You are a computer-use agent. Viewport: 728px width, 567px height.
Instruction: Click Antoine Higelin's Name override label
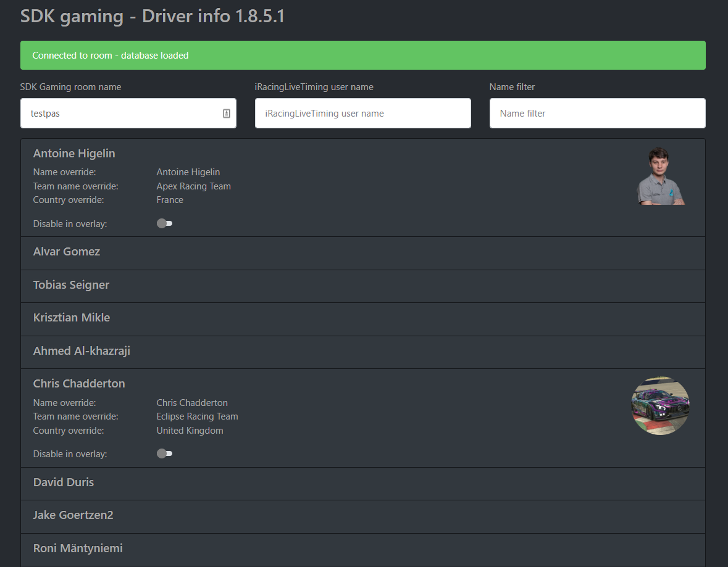pyautogui.click(x=65, y=172)
